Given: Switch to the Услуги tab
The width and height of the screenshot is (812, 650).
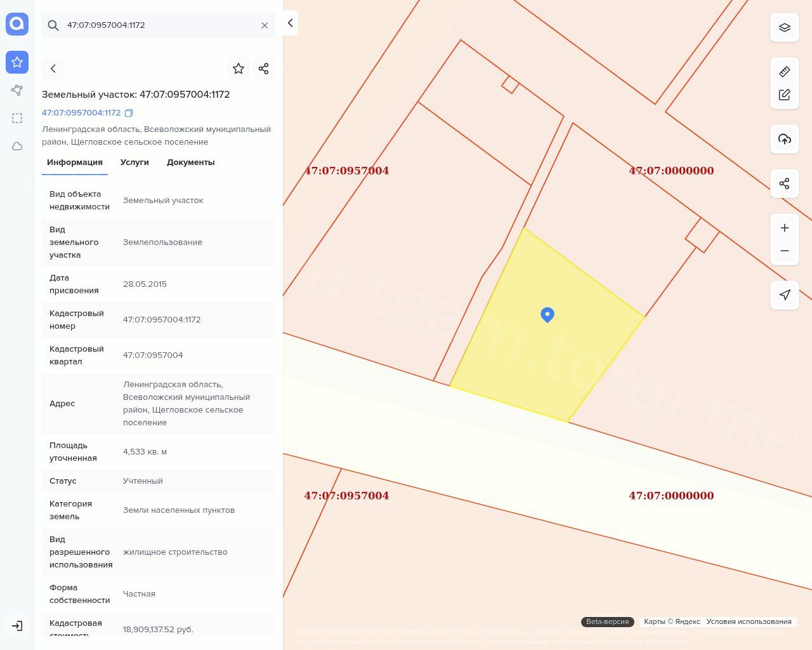Looking at the screenshot, I should pyautogui.click(x=134, y=162).
